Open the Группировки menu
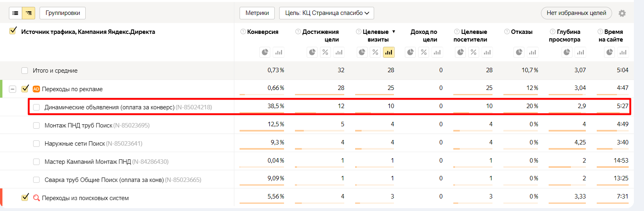 tap(63, 13)
